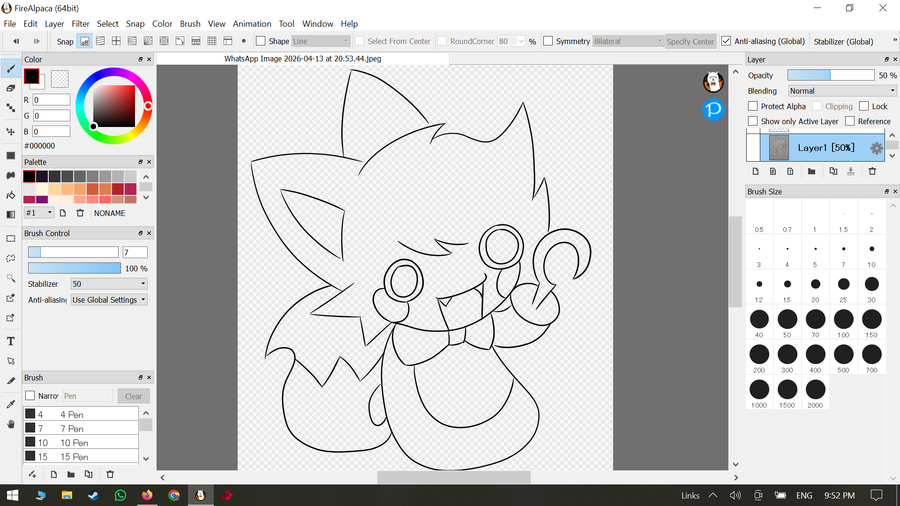Enable the radial snap icon
Screen dimensions: 900x506
(148, 41)
